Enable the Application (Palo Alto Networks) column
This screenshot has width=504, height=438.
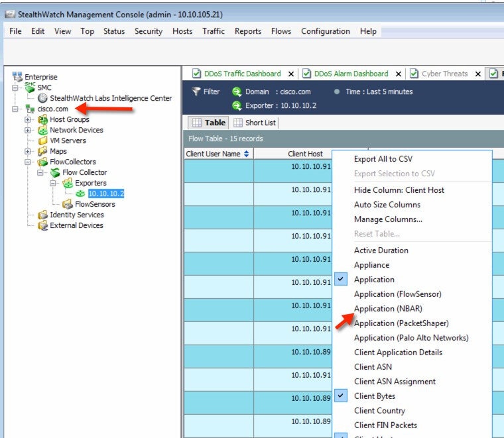411,338
